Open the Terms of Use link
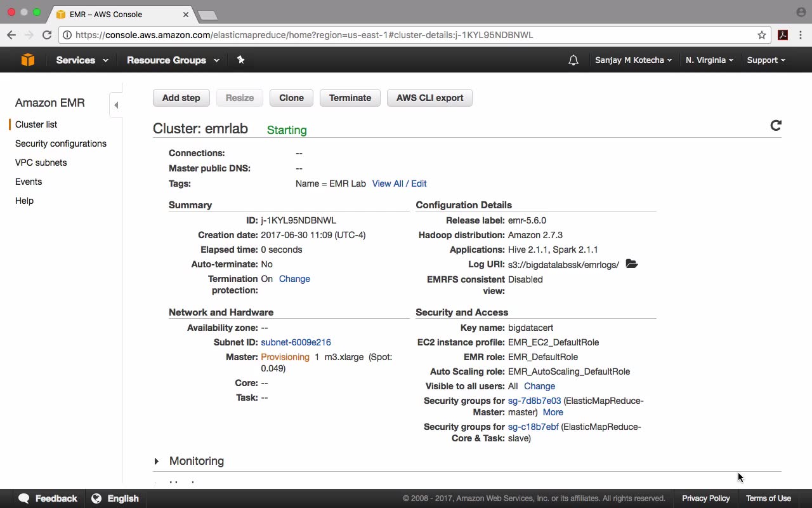Image resolution: width=812 pixels, height=508 pixels. 768,498
